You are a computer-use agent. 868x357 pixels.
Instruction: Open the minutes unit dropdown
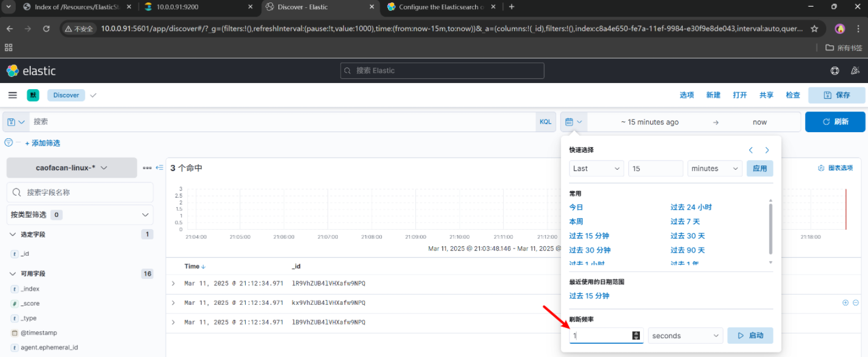715,168
